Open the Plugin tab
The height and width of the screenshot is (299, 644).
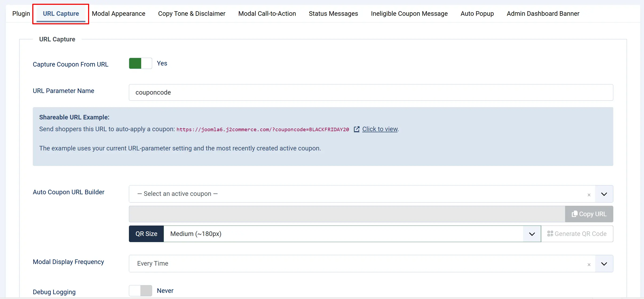tap(21, 14)
